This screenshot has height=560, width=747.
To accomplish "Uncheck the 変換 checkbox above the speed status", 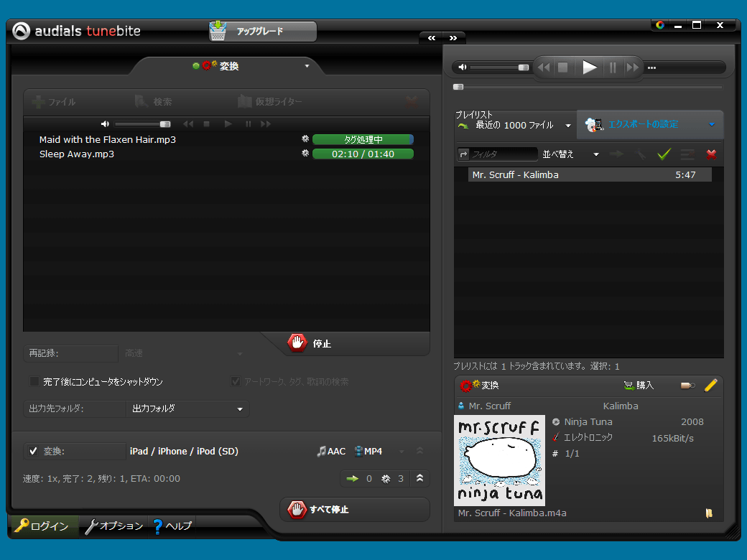I will [x=33, y=451].
